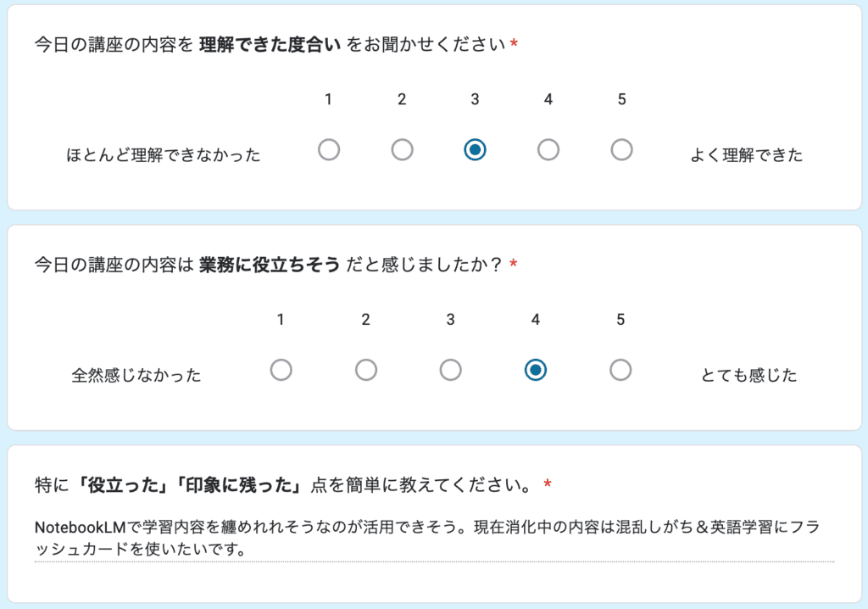Select rating 3 on the usefulness scale
Image resolution: width=868 pixels, height=609 pixels.
pyautogui.click(x=450, y=370)
